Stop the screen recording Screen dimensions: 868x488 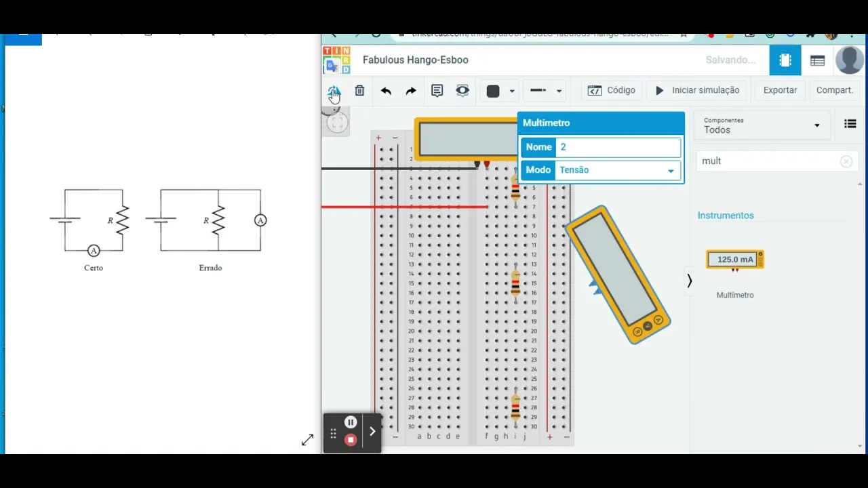pyautogui.click(x=351, y=440)
